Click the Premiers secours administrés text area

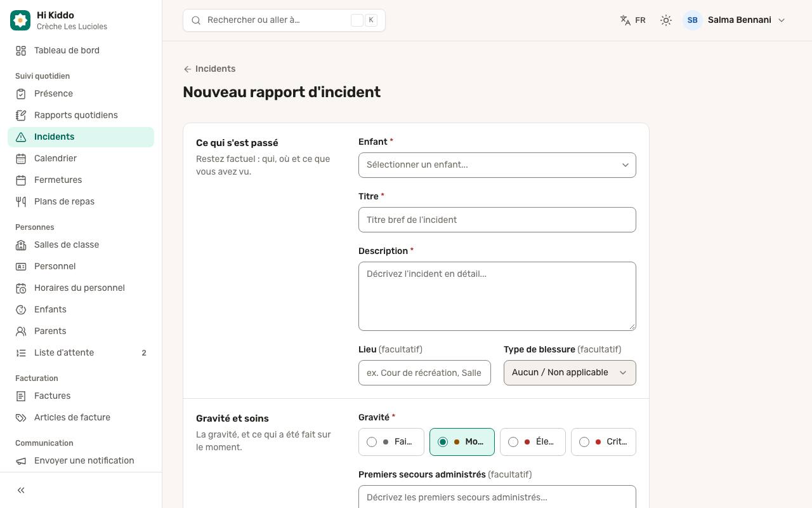497,497
